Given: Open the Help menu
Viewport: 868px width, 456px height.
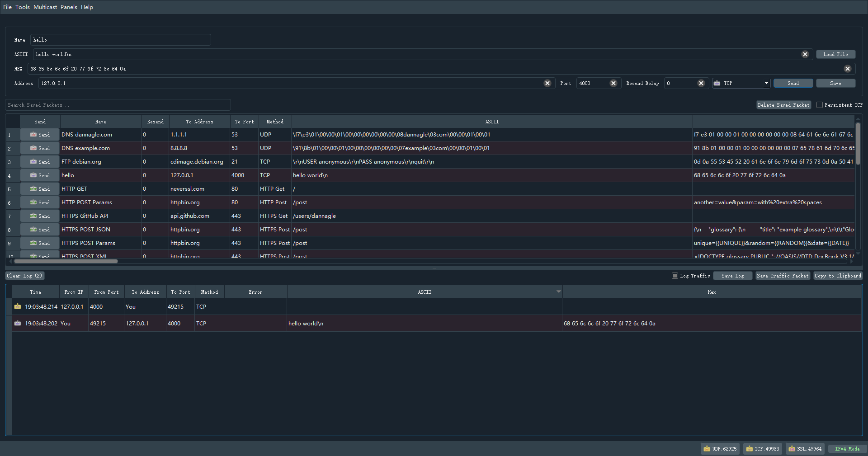Looking at the screenshot, I should point(87,7).
